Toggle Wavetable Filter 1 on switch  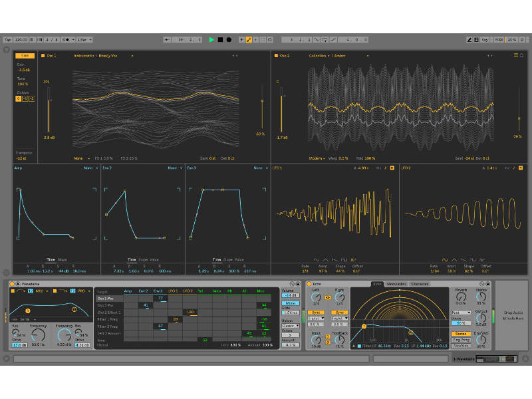tap(13, 291)
